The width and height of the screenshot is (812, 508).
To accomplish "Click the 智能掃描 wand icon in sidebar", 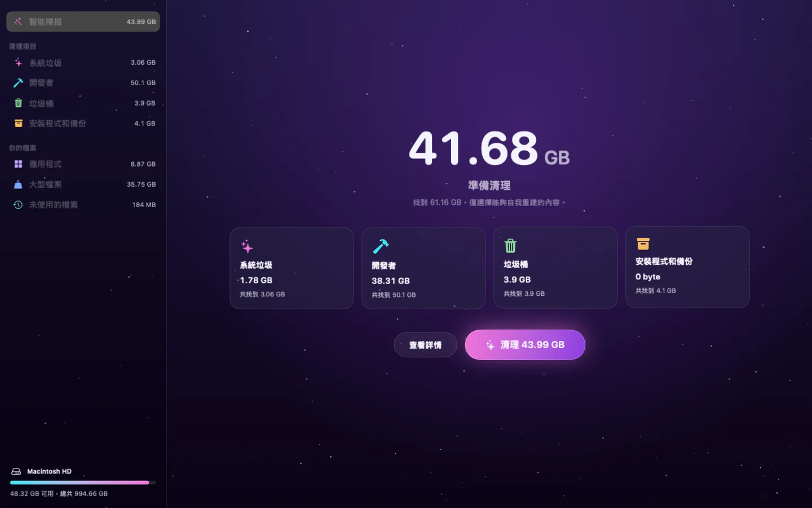I will click(x=18, y=22).
